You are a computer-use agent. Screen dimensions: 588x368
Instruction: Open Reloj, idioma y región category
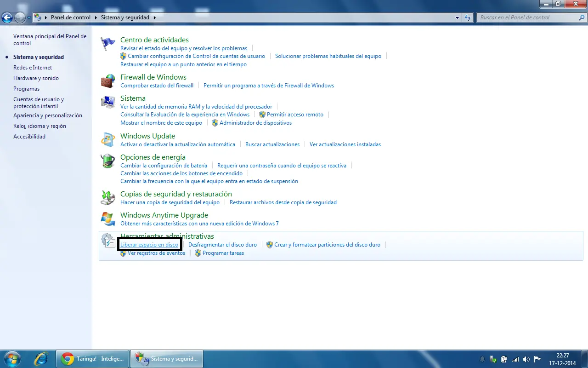coord(40,126)
